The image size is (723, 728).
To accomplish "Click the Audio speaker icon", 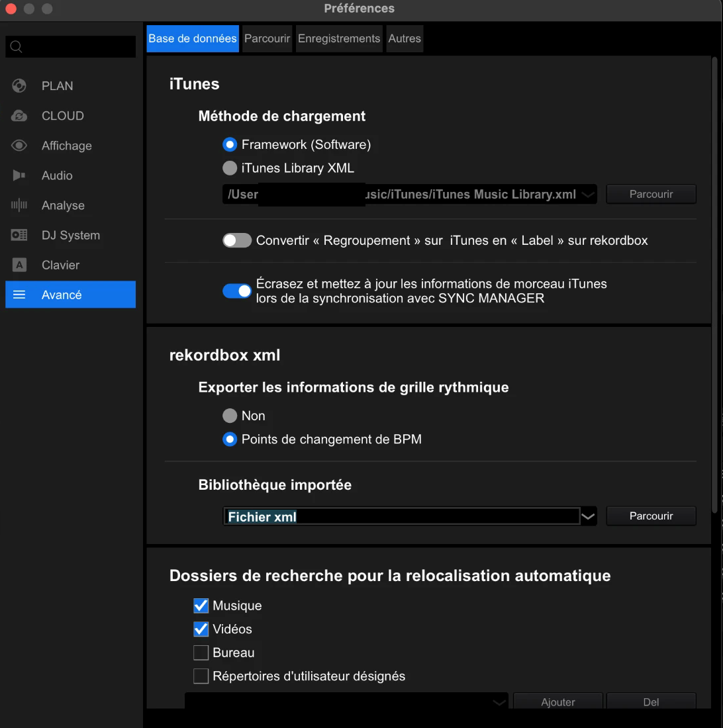I will pos(19,175).
